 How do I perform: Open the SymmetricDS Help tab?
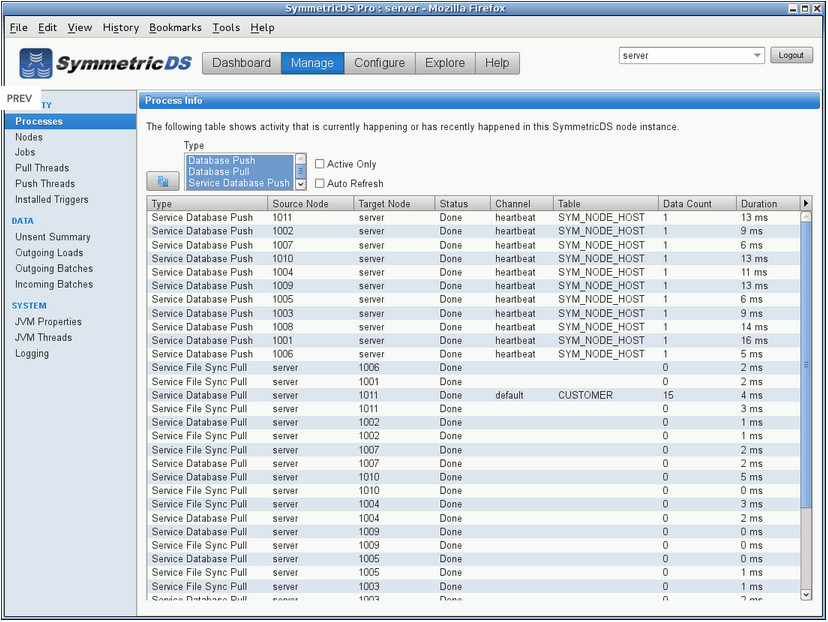click(x=497, y=63)
